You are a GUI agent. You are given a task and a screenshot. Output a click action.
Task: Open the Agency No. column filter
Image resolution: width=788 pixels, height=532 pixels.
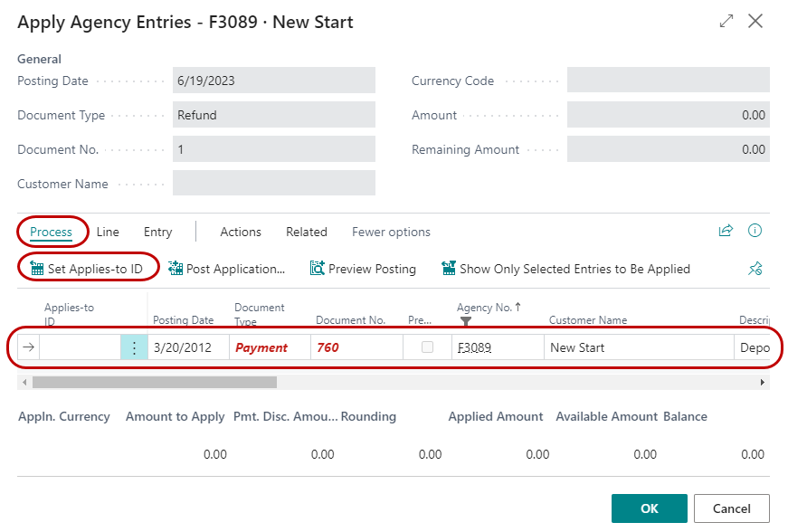pos(466,320)
